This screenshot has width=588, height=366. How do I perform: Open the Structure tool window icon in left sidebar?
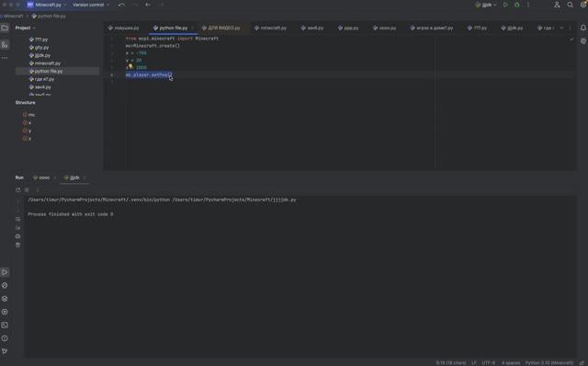click(5, 45)
